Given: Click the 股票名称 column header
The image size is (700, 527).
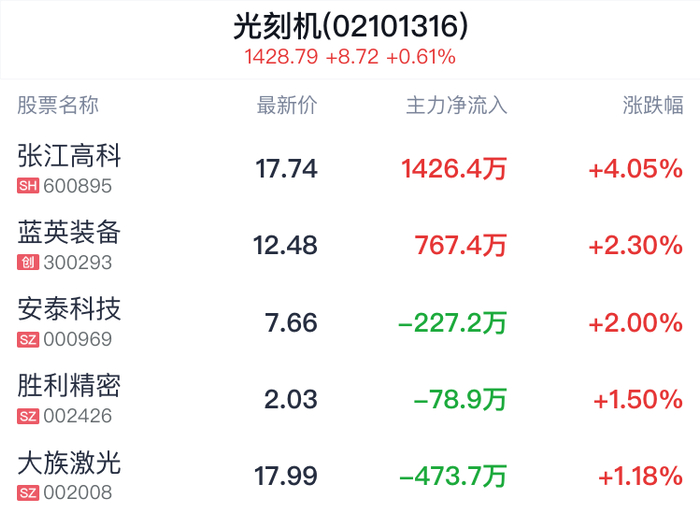Looking at the screenshot, I should [x=59, y=106].
